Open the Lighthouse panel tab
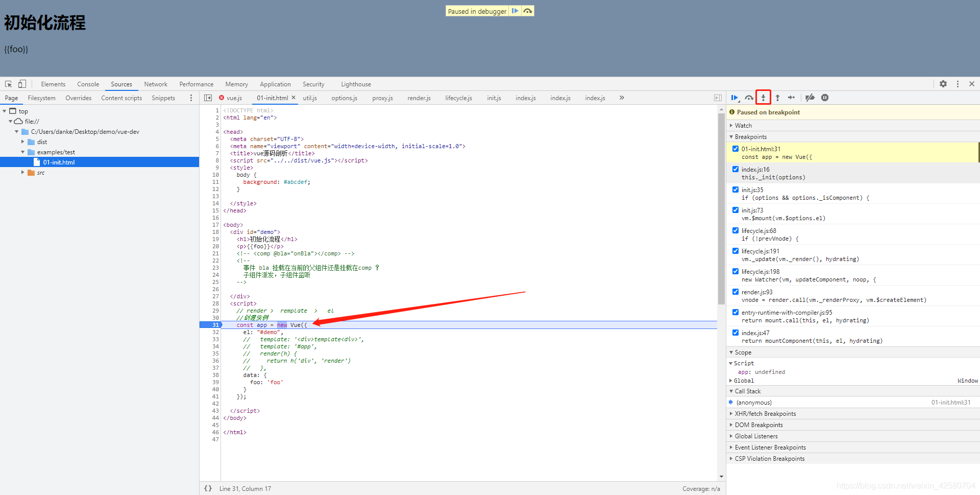Image resolution: width=980 pixels, height=495 pixels. [x=356, y=84]
